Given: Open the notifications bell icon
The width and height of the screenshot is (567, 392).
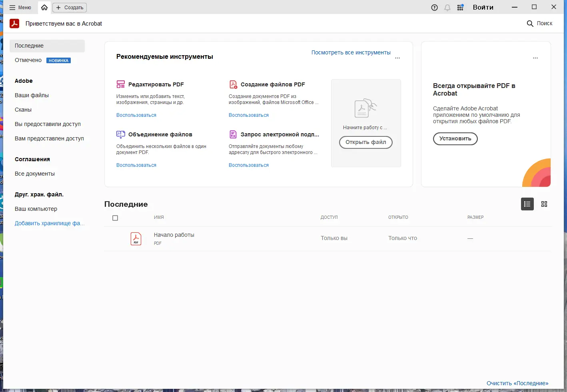Looking at the screenshot, I should pyautogui.click(x=447, y=8).
